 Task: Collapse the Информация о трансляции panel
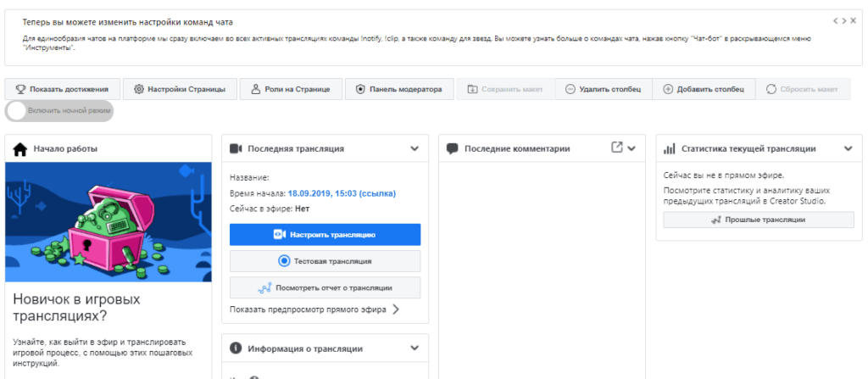tap(415, 348)
